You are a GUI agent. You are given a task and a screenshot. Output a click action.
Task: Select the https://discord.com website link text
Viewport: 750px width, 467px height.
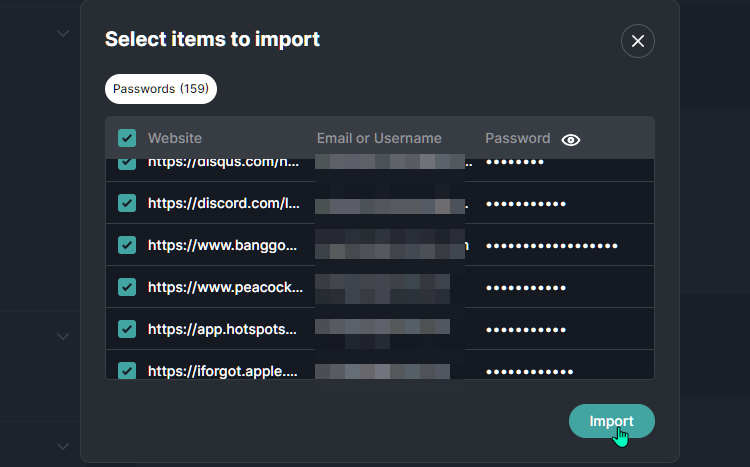224,203
